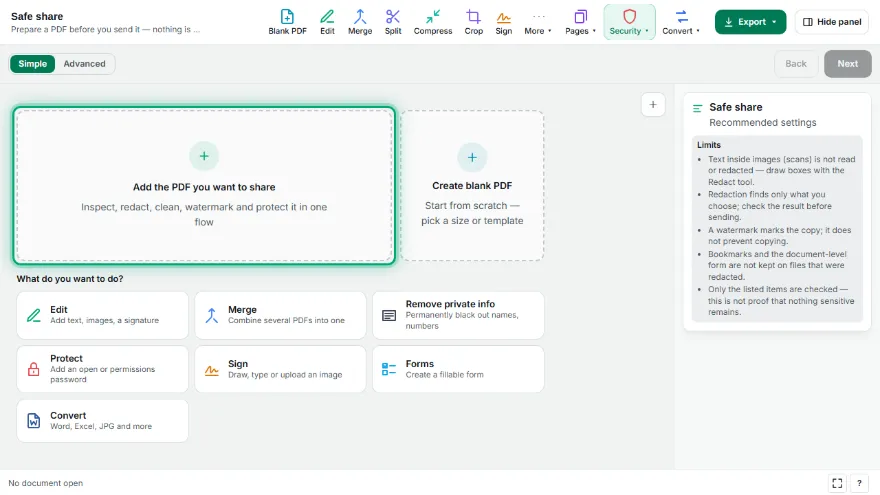Click 'What do you want to do?' label
The width and height of the screenshot is (880, 495).
[70, 278]
